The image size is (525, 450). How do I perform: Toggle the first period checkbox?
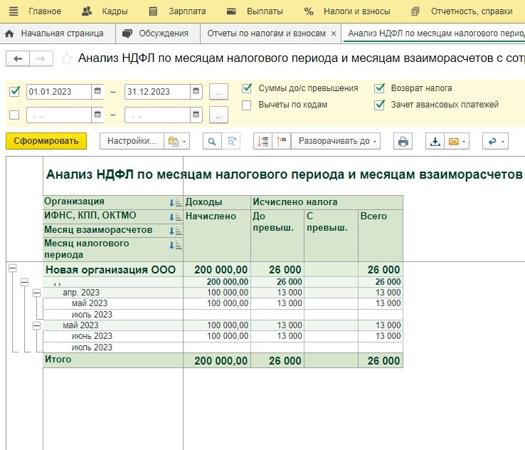point(14,91)
